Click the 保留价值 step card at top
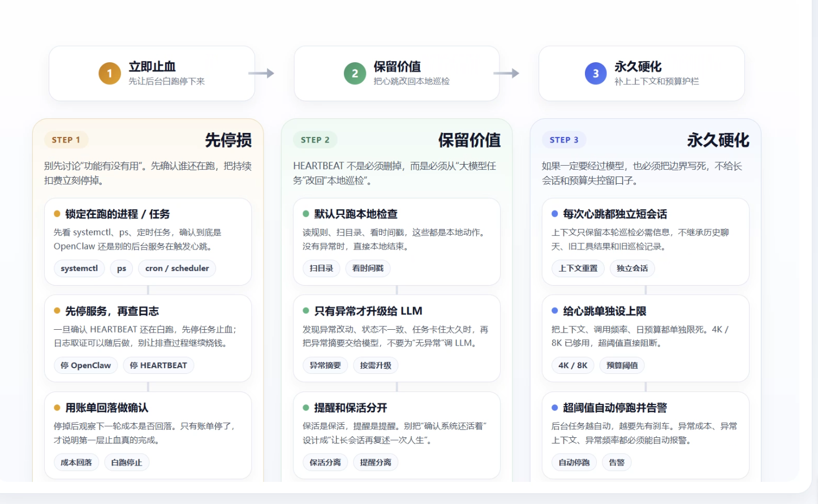Image resolution: width=818 pixels, height=504 pixels. [397, 74]
